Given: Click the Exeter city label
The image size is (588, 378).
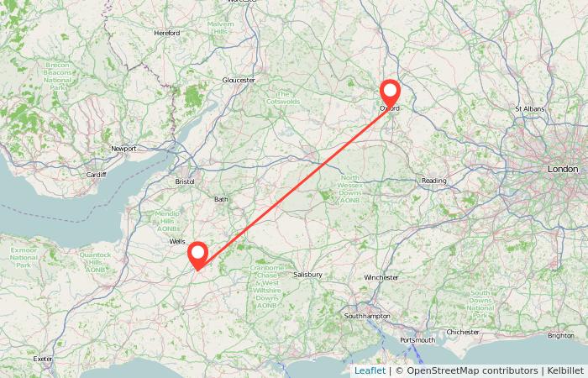Looking at the screenshot, I should 43,359.
